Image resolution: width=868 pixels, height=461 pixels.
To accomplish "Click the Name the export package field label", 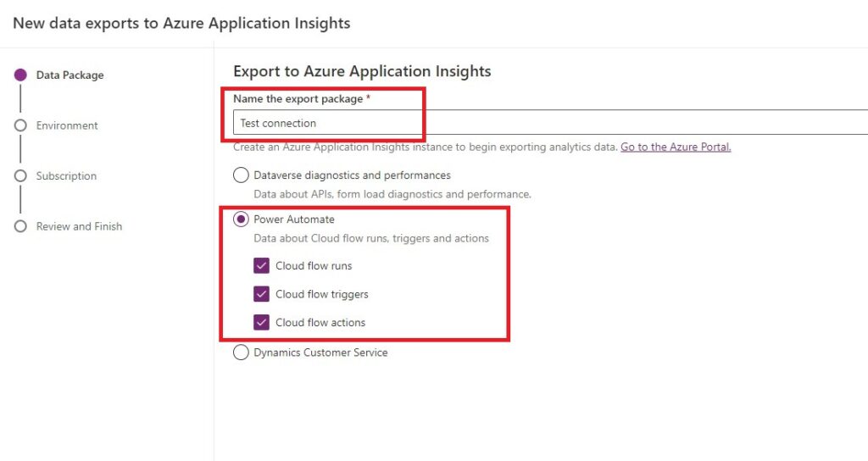I will (x=301, y=99).
